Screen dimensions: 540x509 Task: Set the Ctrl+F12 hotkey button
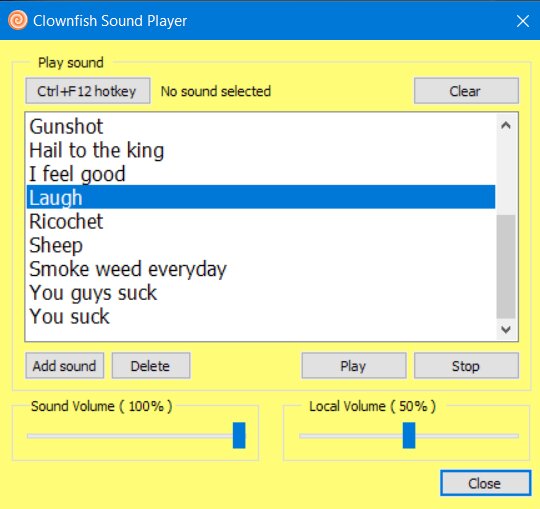click(x=88, y=91)
